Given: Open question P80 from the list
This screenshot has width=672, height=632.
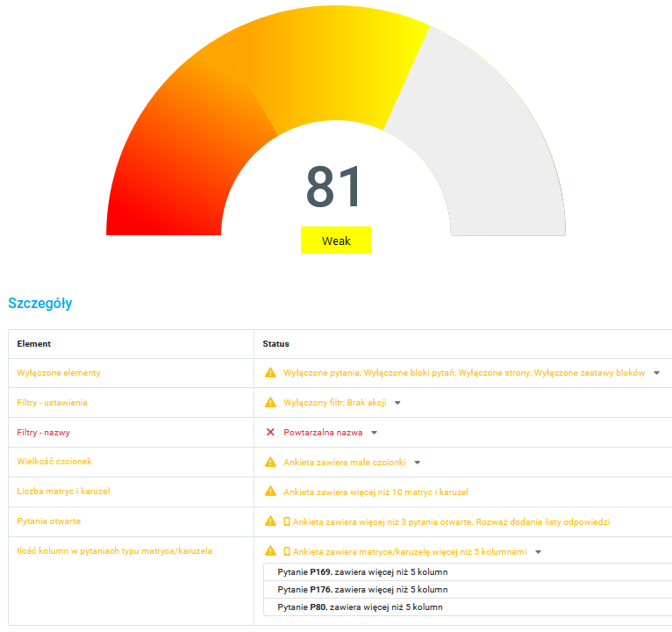Looking at the screenshot, I should point(360,607).
